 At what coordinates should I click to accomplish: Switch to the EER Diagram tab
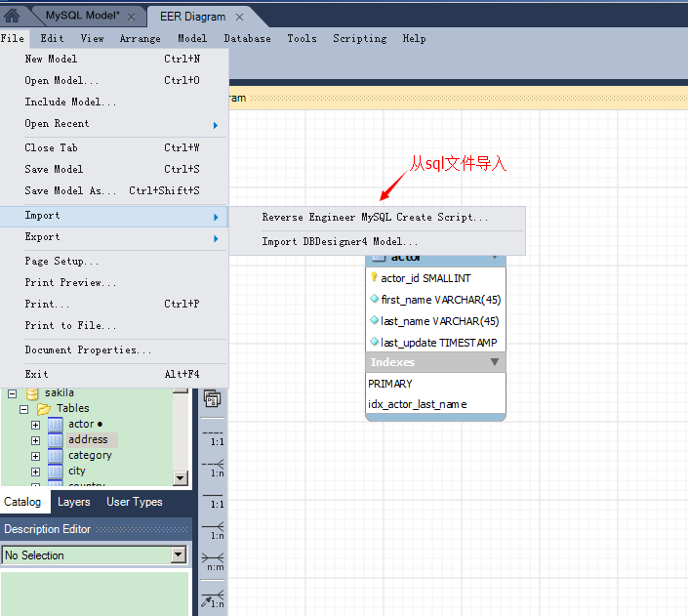[192, 17]
